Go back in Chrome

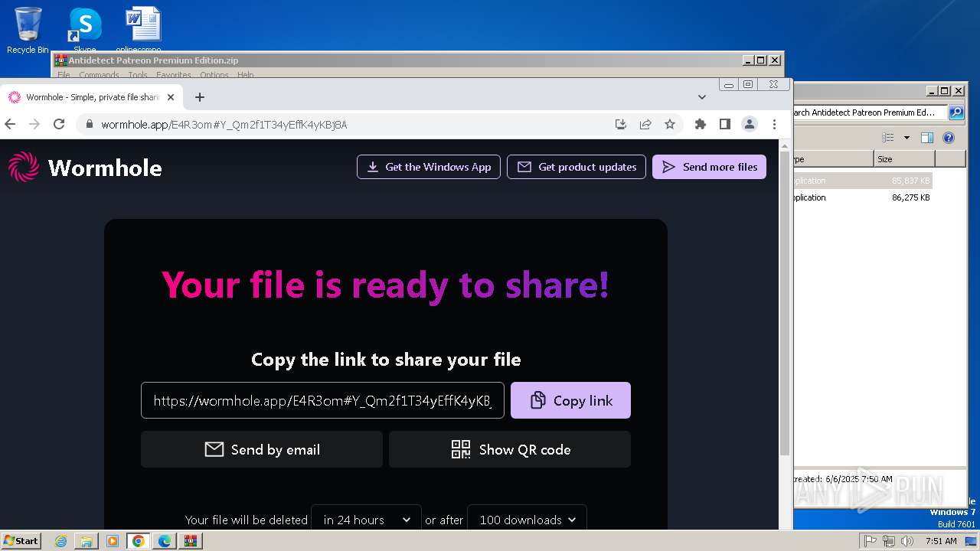10,124
